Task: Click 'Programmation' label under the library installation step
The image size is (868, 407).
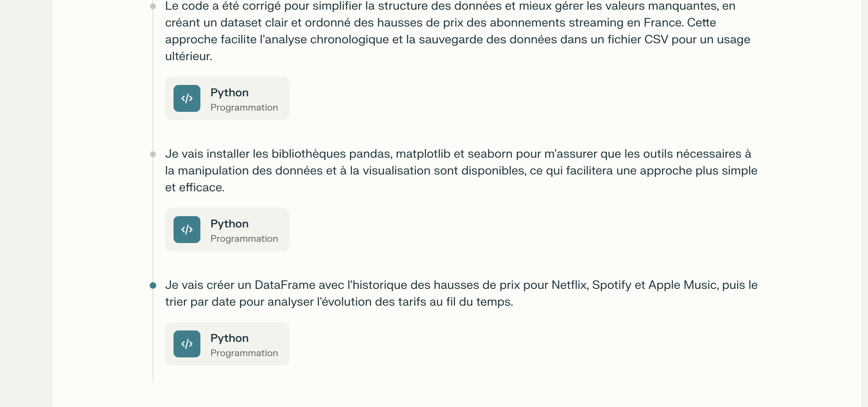Action: (244, 239)
